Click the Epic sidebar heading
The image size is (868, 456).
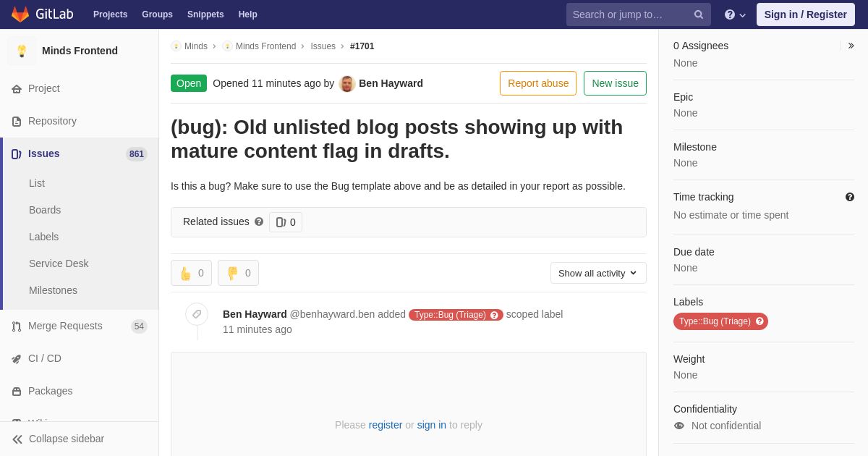point(683,97)
